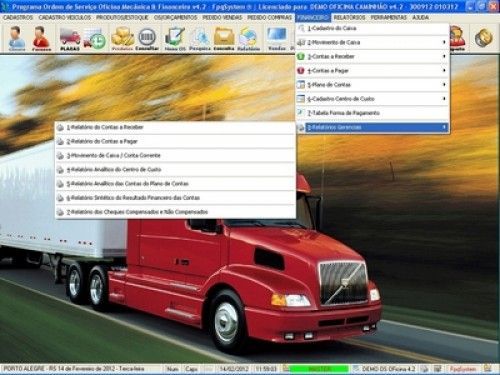Viewport: 500px width, 375px height.
Task: Create a Nova OS from toolbar
Action: click(x=175, y=39)
